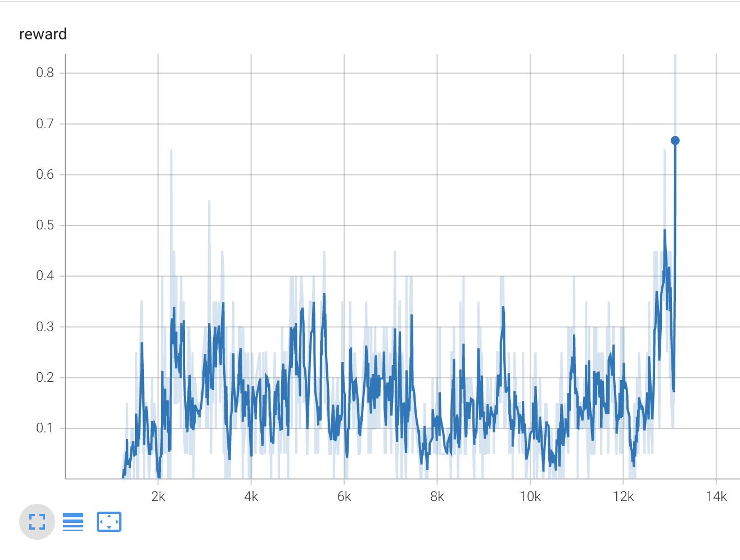The width and height of the screenshot is (740, 560).
Task: Click the 8k x-axis tick label
Action: point(437,496)
